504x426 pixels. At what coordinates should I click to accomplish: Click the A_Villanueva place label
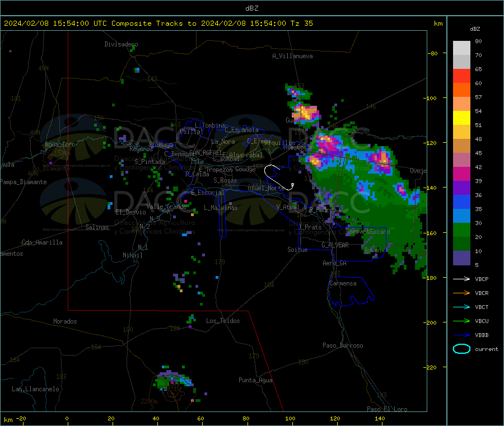[292, 56]
